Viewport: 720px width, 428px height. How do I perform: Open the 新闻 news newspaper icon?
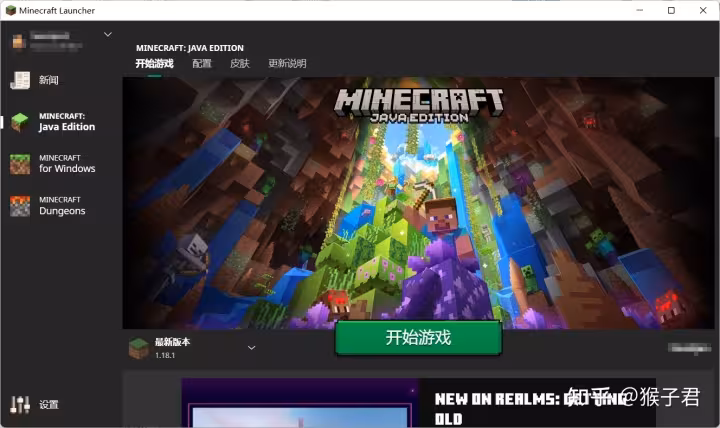(20, 80)
